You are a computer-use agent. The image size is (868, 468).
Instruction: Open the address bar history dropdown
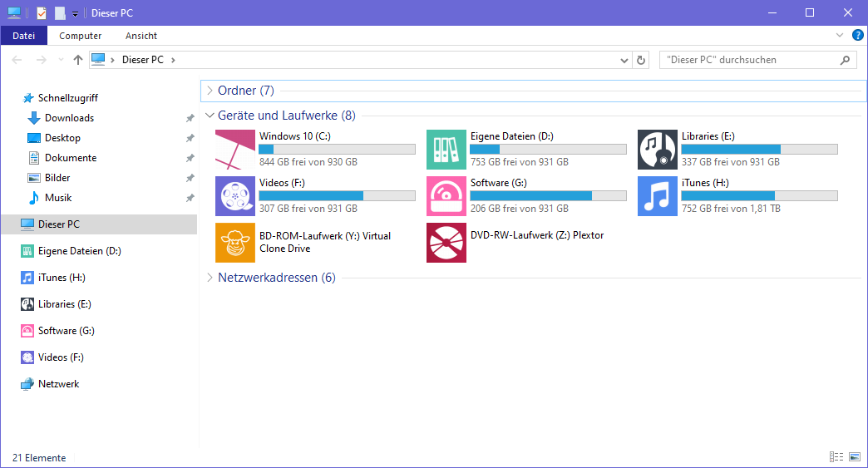pos(624,61)
